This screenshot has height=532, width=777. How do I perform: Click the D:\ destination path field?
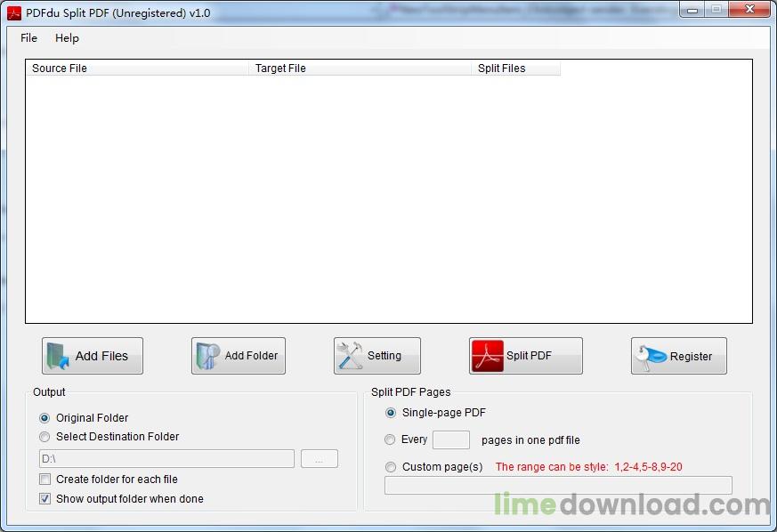166,459
